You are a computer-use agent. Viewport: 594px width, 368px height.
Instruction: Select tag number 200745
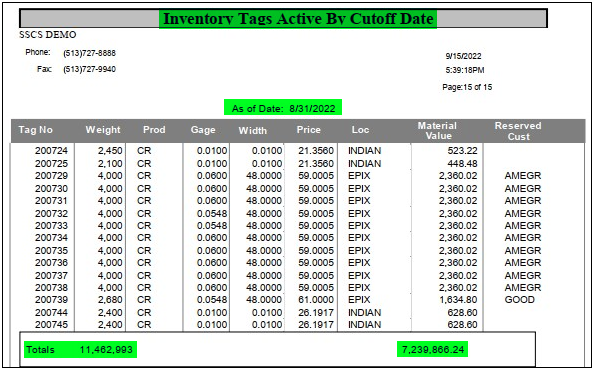coord(51,325)
